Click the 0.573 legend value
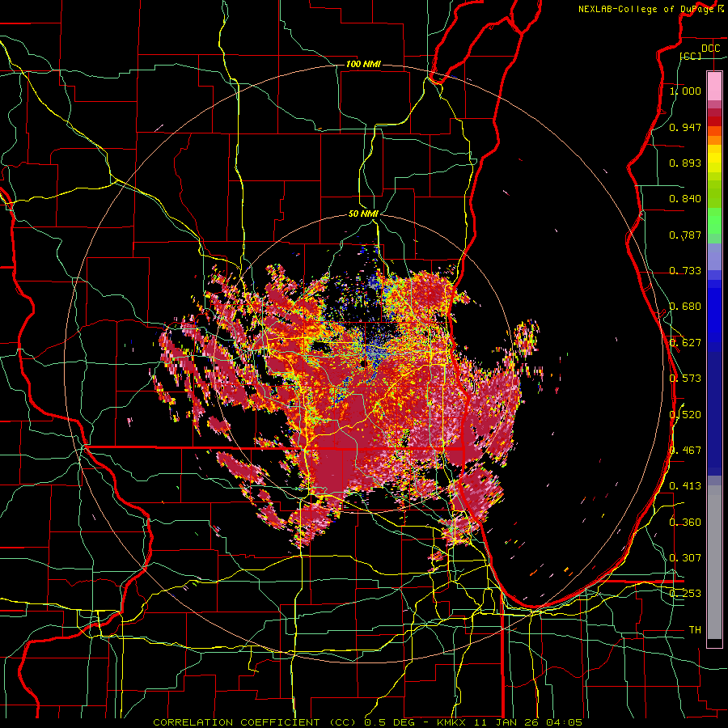The height and width of the screenshot is (728, 728). (x=685, y=379)
